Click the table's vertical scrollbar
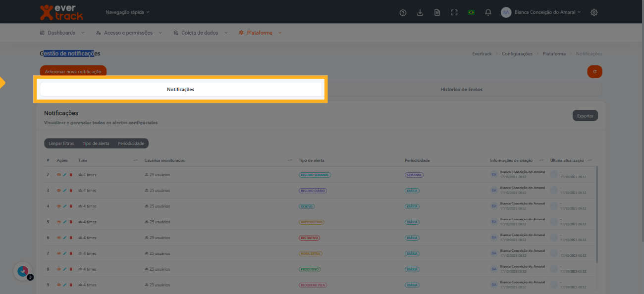 pos(597,214)
